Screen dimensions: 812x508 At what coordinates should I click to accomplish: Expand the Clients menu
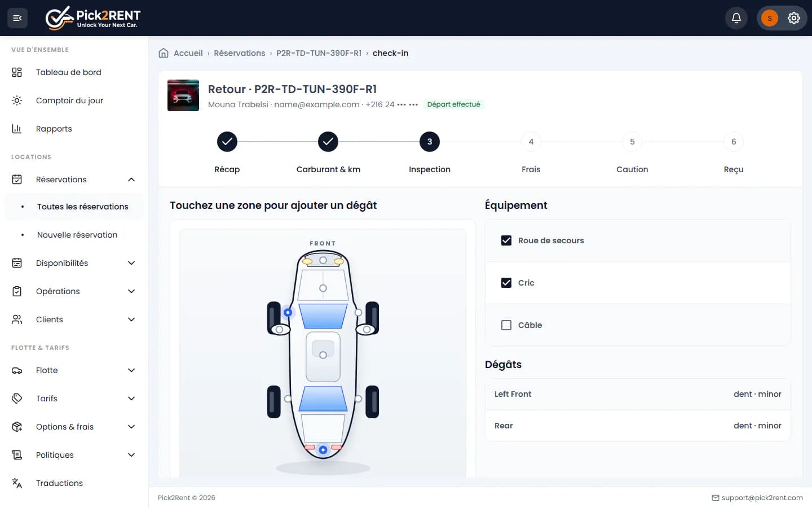[x=74, y=319]
